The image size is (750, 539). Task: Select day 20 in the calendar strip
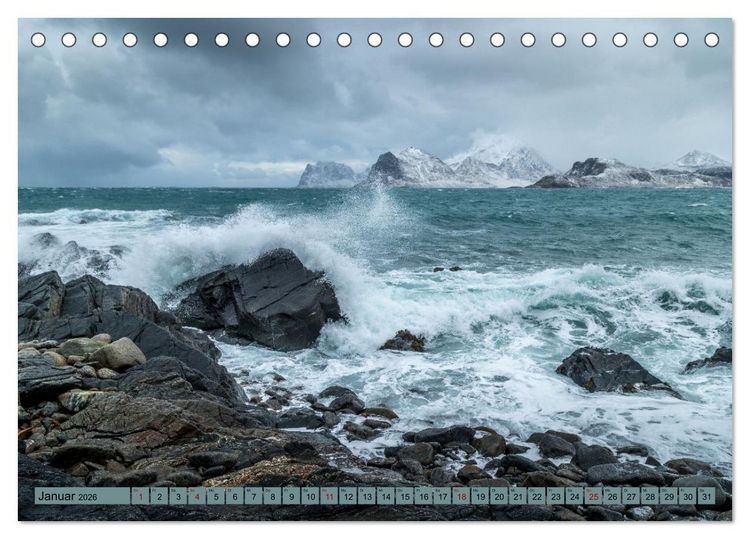pos(499,496)
